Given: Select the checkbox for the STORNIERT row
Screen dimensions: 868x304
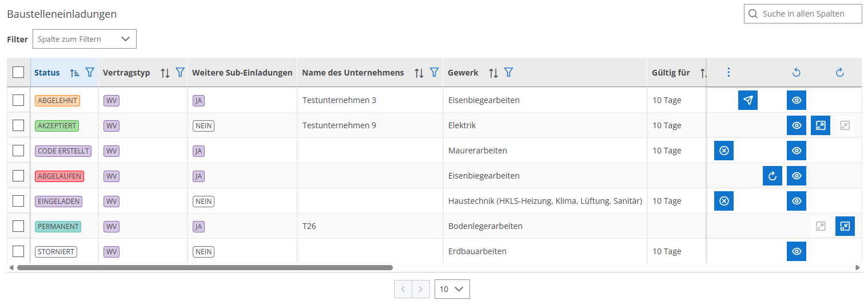Looking at the screenshot, I should pyautogui.click(x=18, y=251).
